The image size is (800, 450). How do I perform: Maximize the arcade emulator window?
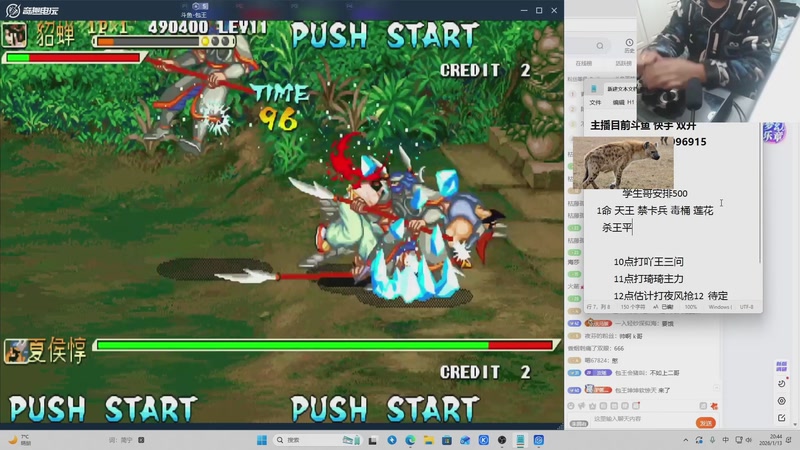[539, 10]
